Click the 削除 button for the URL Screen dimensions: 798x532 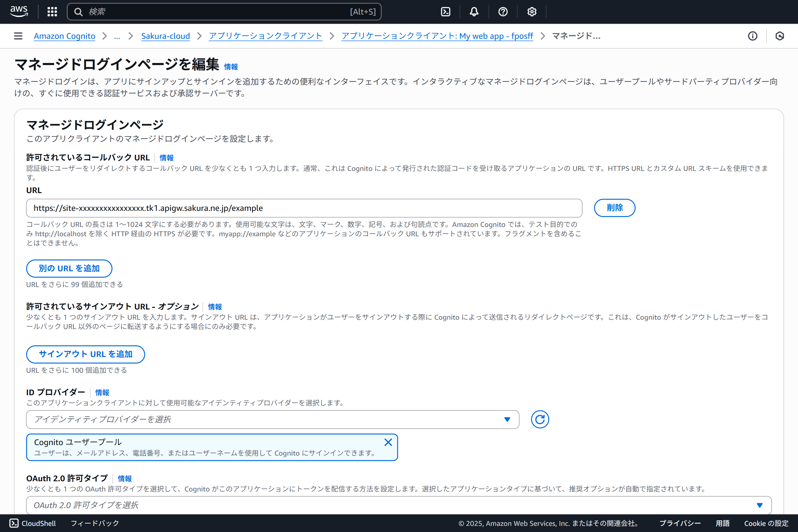point(615,208)
